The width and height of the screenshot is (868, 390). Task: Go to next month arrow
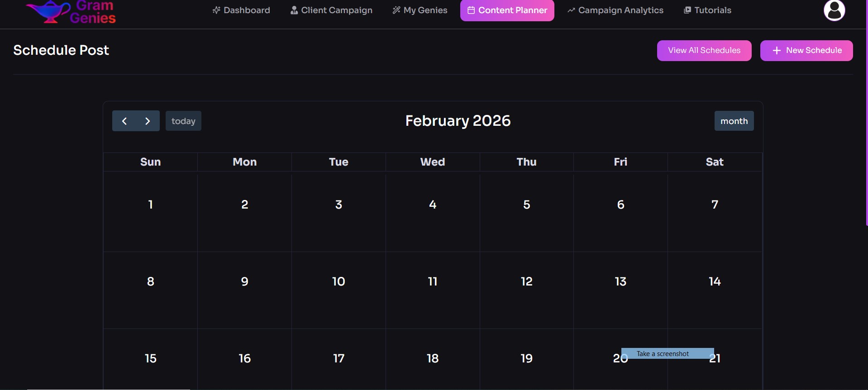click(148, 121)
